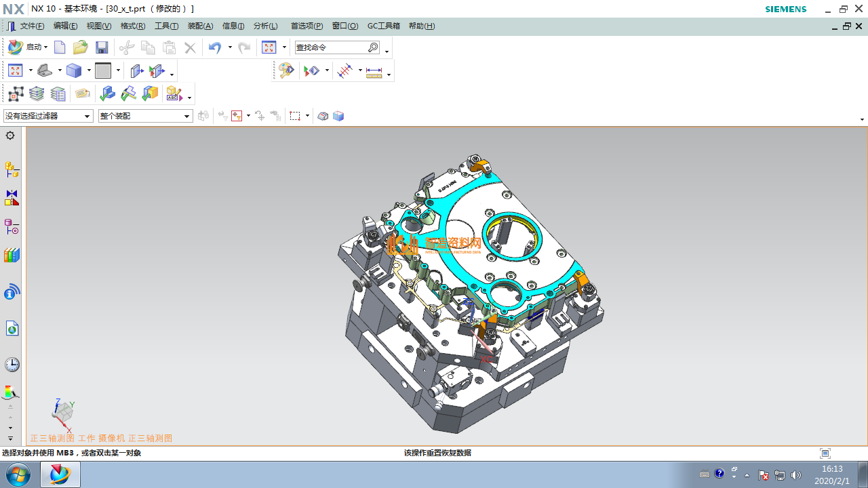868x488 pixels.
Task: Open the selection filter type combo box
Action: pos(48,116)
